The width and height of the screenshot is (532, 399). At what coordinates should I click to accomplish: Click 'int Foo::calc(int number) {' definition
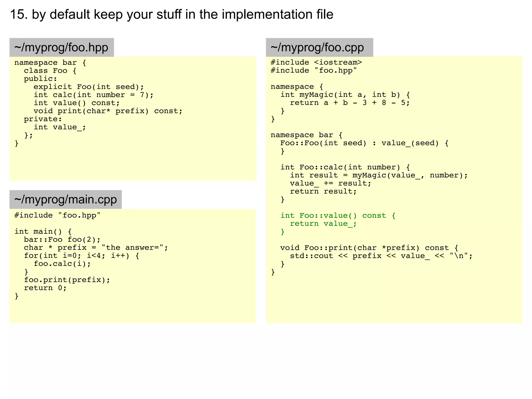[x=345, y=167]
